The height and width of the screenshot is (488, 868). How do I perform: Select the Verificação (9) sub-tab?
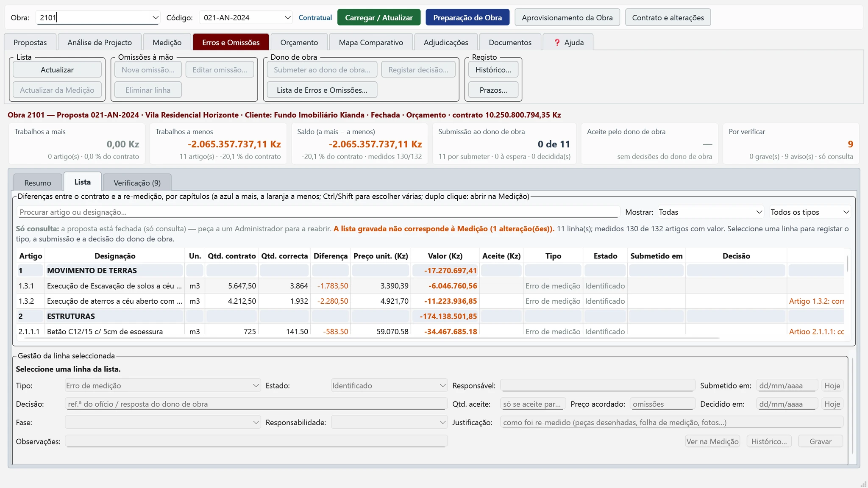[x=137, y=183]
